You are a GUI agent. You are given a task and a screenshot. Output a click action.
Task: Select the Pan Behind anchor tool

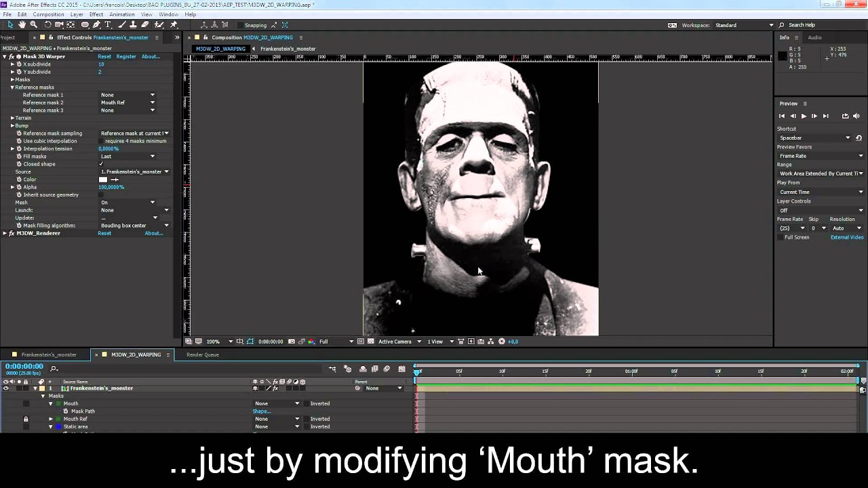tap(71, 25)
